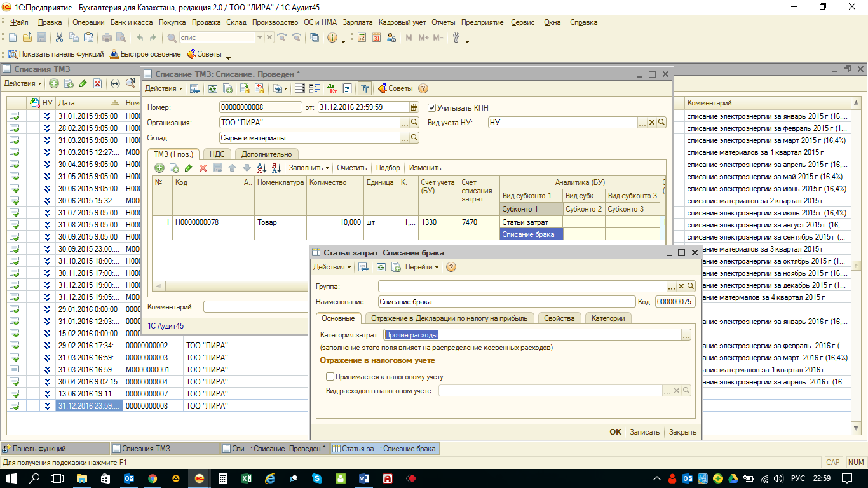This screenshot has width=868, height=488.
Task: Click the Подбор button in ТМЗ table
Action: (388, 168)
